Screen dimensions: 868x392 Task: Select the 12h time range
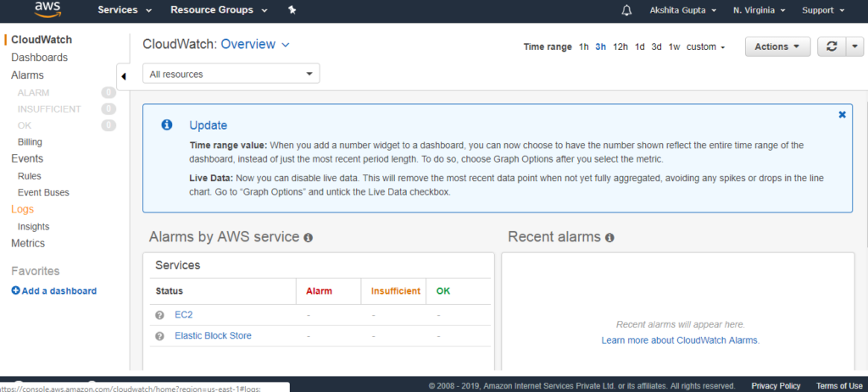click(x=620, y=47)
